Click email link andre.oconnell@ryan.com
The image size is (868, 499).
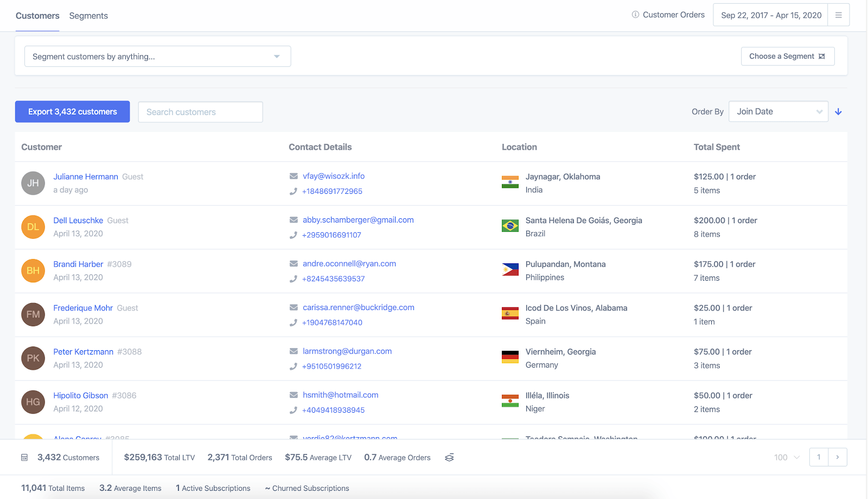[349, 264]
